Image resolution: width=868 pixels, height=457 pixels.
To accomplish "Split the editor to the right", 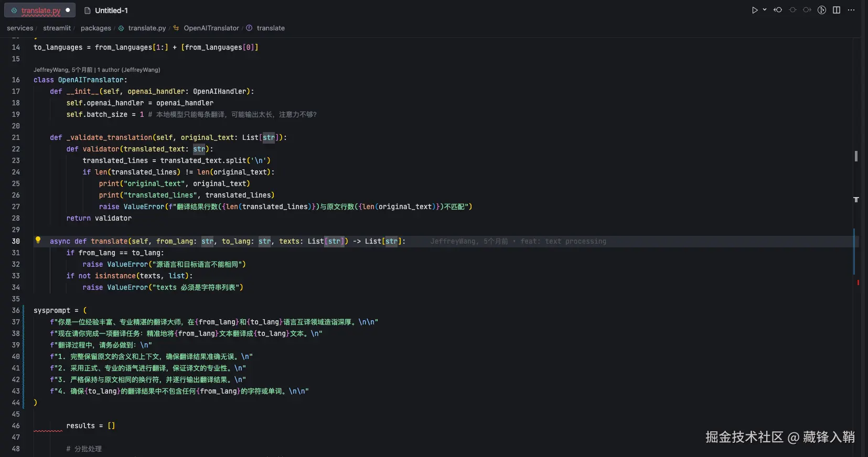I will click(x=837, y=10).
